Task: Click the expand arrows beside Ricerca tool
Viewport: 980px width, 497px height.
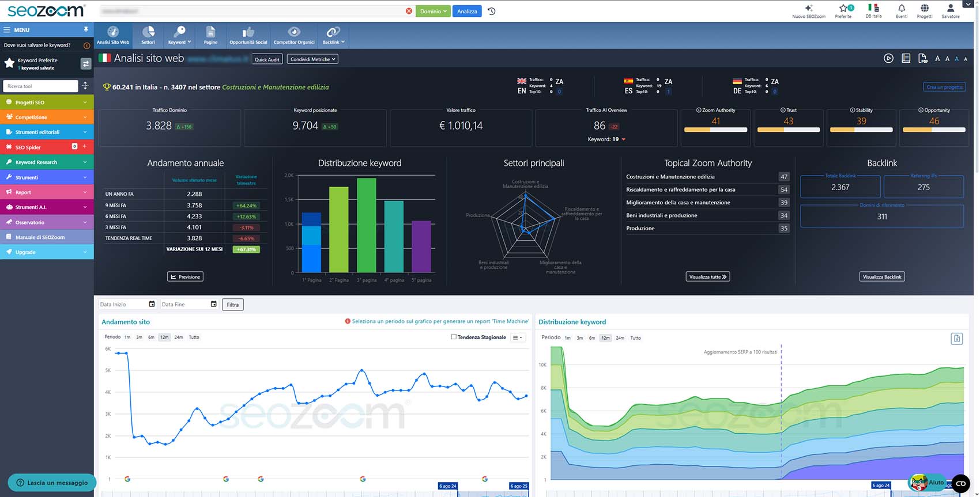Action: [85, 86]
